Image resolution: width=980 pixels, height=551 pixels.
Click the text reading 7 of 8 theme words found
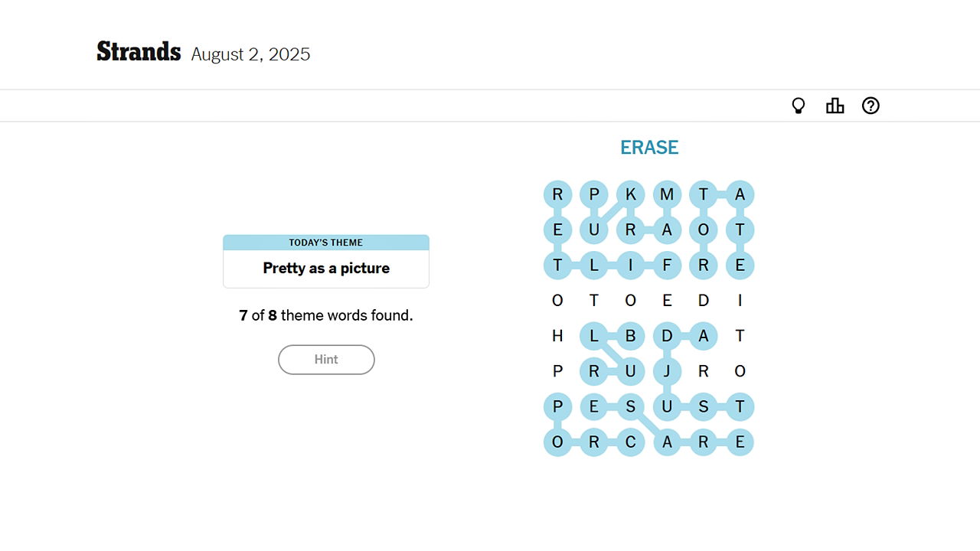tap(325, 315)
